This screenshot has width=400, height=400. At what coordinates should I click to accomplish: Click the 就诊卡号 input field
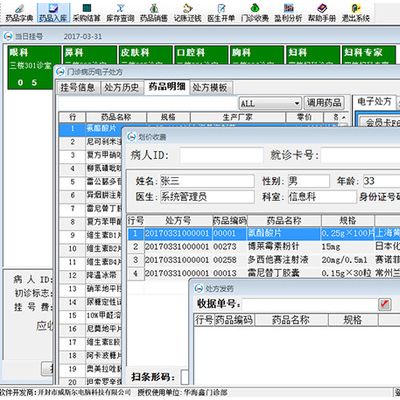pos(360,155)
